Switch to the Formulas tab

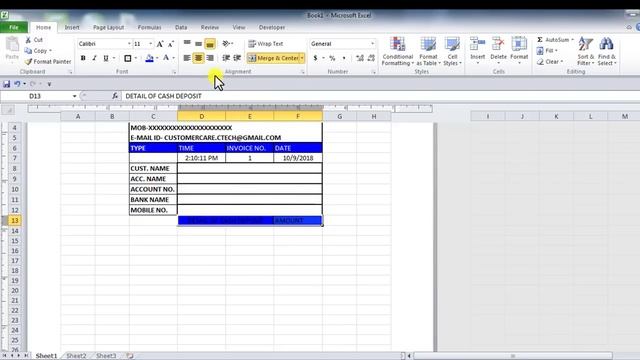pos(149,27)
